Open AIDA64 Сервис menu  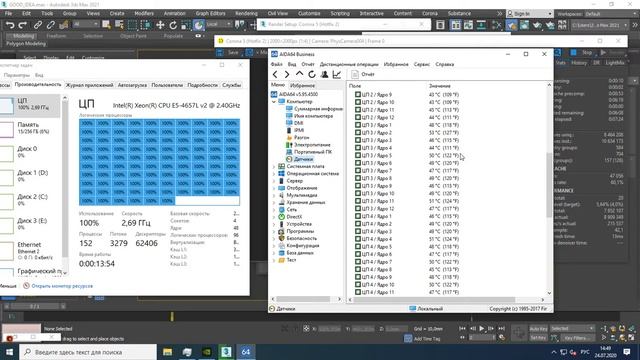(x=422, y=64)
